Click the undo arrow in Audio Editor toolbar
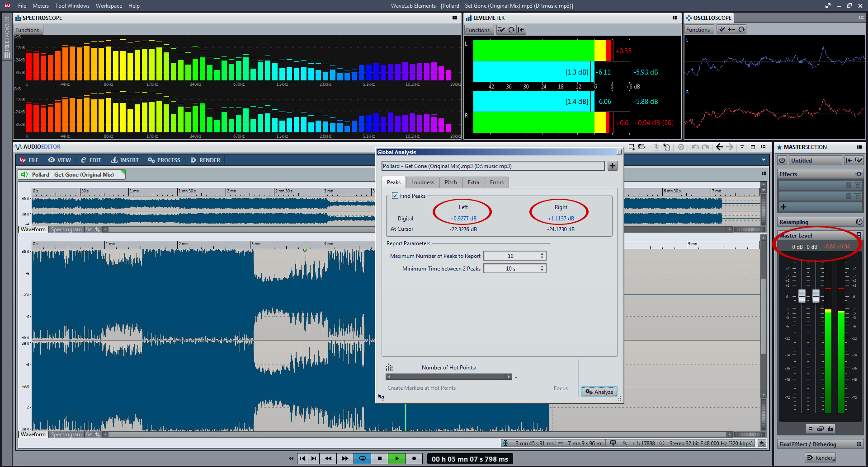Screen dimensions: 868x467 click(695, 147)
